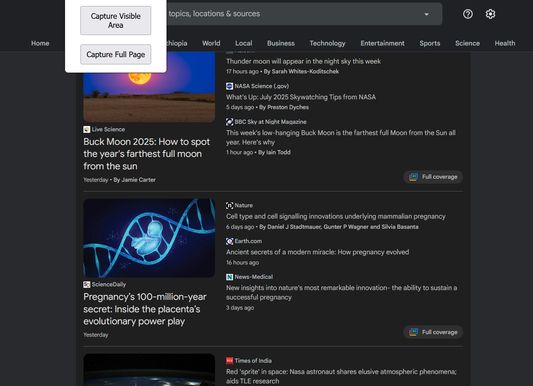Click 'By Jamie Carter' byline
The width and height of the screenshot is (533, 386).
click(134, 180)
